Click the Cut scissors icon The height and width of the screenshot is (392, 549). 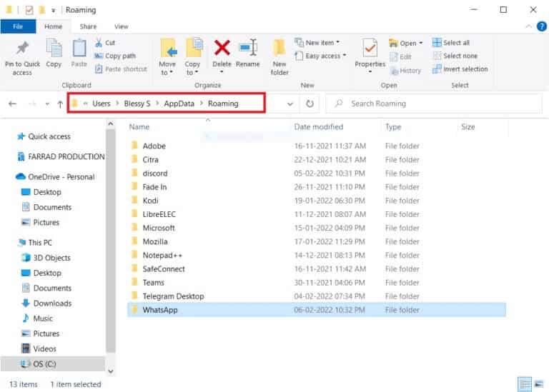coord(99,43)
